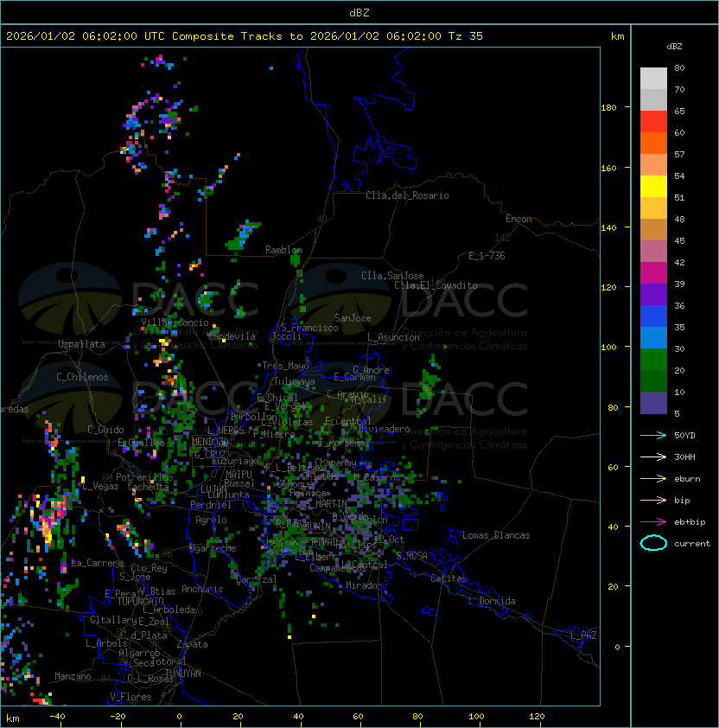Click the cyan 50YD arrow icon
719x728 pixels.
tap(653, 435)
